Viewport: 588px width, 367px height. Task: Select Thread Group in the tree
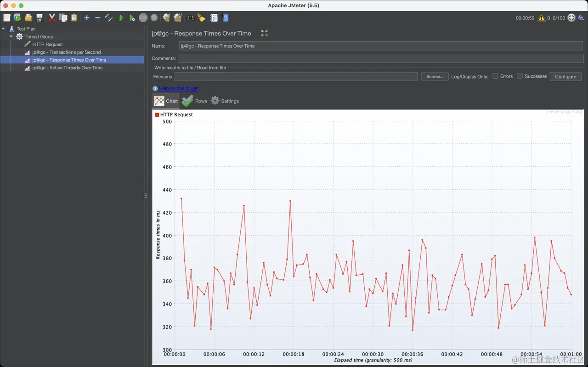[x=39, y=37]
